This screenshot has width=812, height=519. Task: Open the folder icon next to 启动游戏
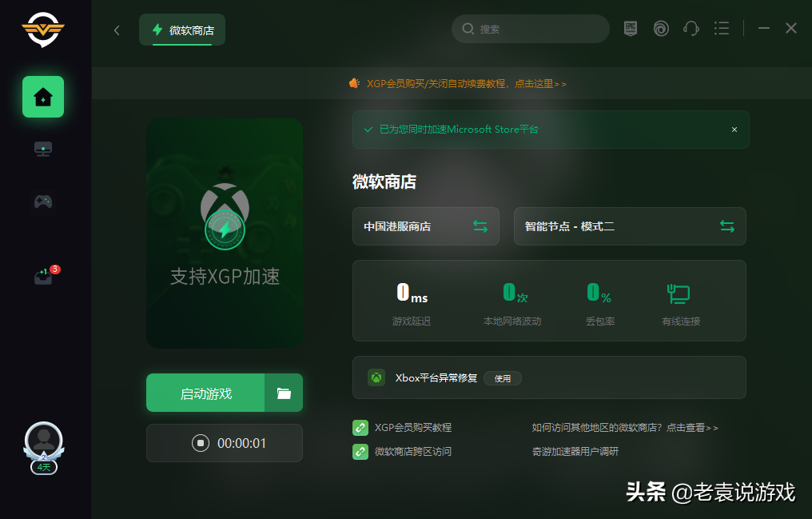(x=284, y=393)
